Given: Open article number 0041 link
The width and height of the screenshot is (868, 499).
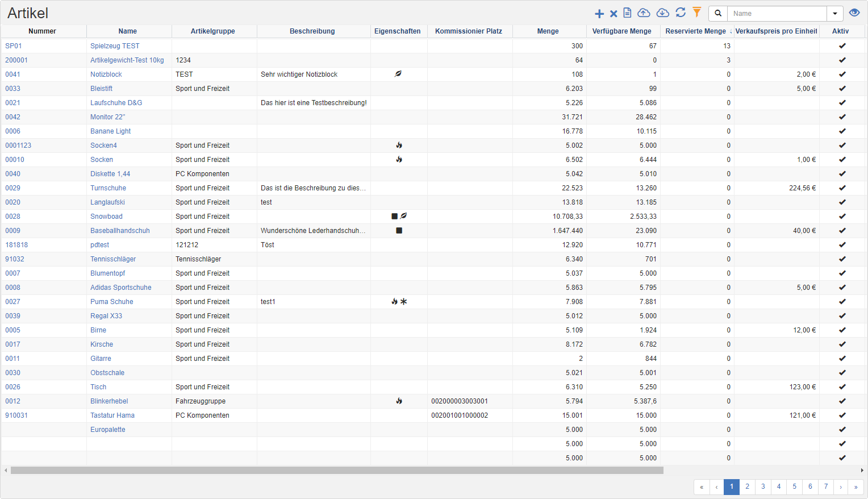Looking at the screenshot, I should pyautogui.click(x=12, y=74).
